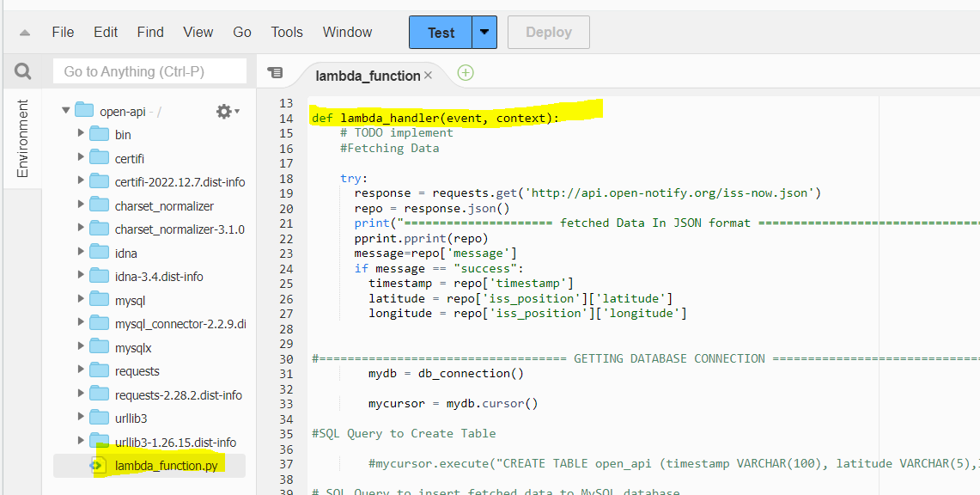
Task: Click the open-api root folder icon
Action: 84,111
